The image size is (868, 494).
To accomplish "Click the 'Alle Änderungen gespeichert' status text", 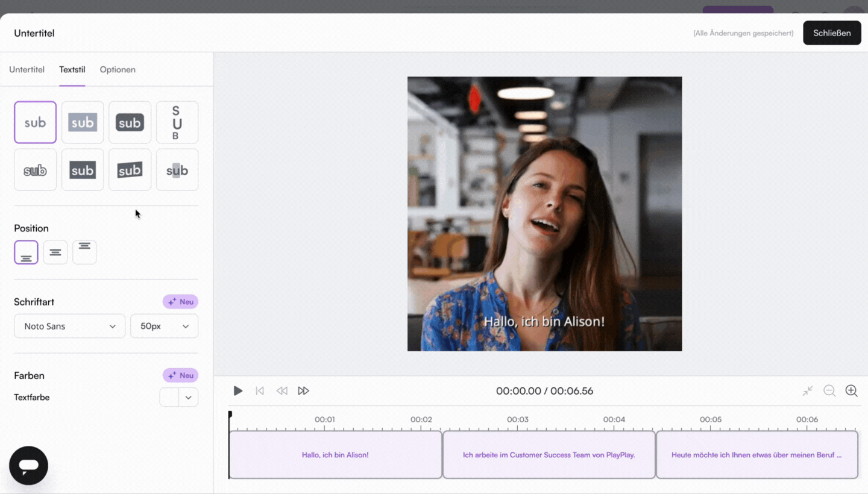I will pyautogui.click(x=743, y=33).
